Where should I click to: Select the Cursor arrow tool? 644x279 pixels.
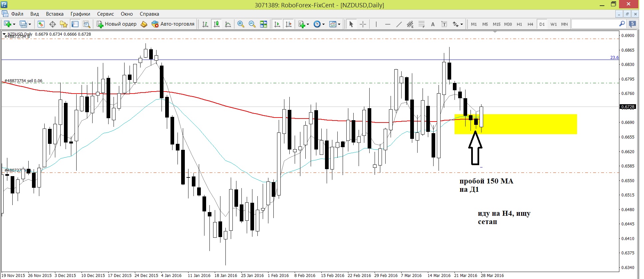[x=351, y=24]
